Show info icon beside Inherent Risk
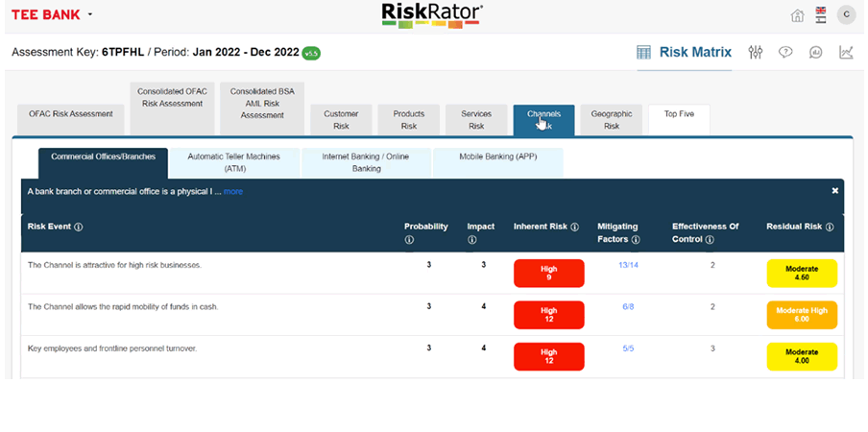The width and height of the screenshot is (868, 432). [574, 227]
